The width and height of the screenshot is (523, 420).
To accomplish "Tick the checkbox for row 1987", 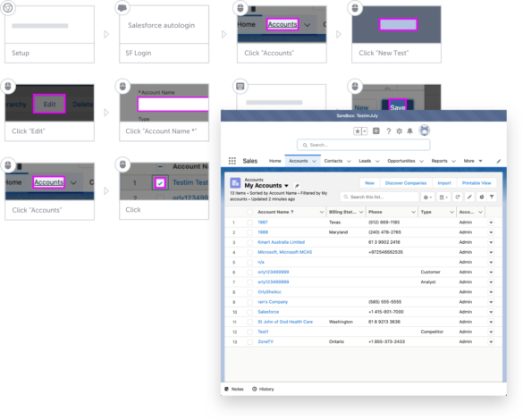I will (x=249, y=223).
